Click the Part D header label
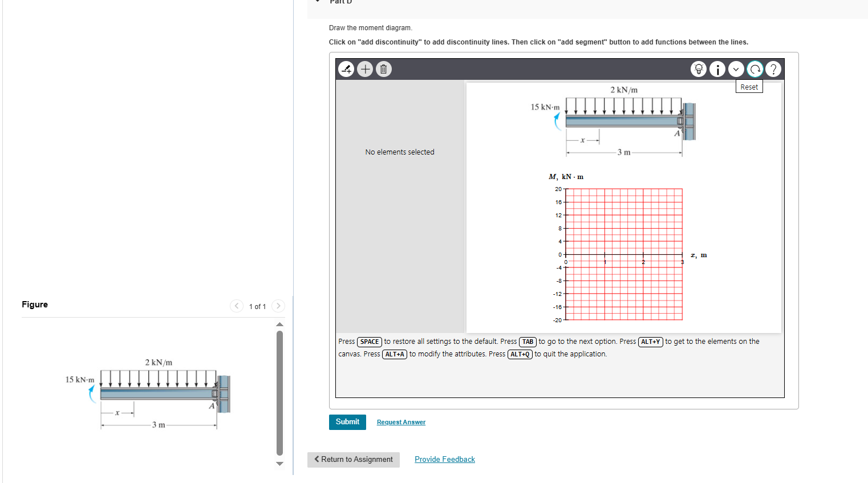The width and height of the screenshot is (868, 483). 339,2
